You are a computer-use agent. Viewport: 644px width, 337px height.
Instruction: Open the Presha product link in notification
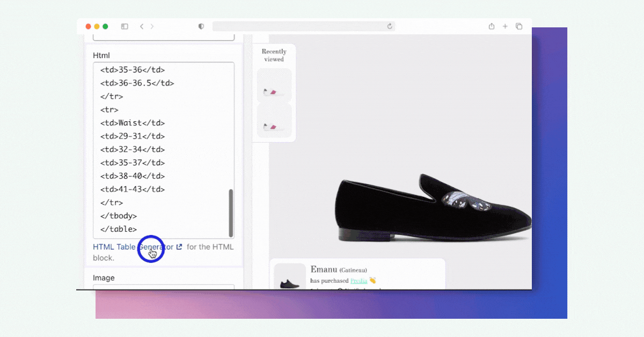359,281
